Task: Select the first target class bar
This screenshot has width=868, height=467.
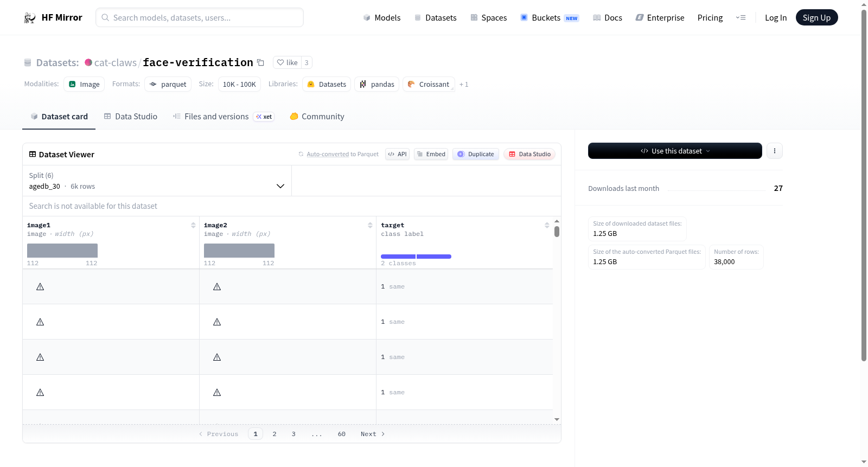Action: coord(398,257)
